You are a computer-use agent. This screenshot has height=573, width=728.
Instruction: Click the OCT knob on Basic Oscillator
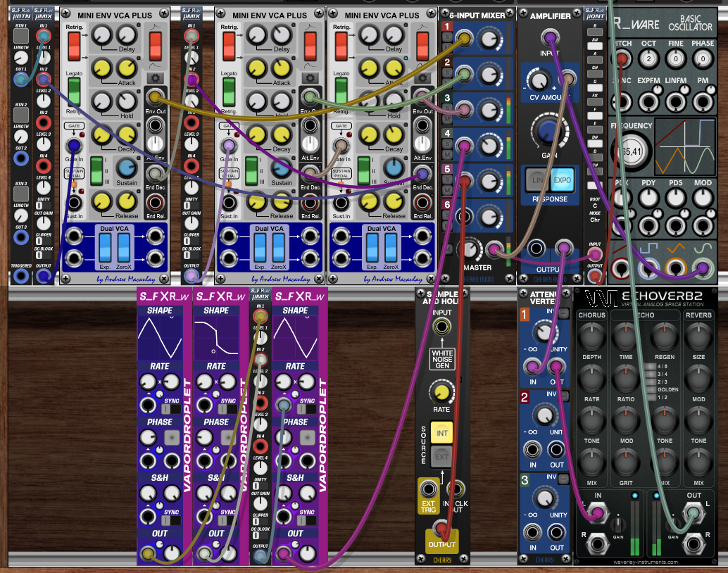[x=648, y=58]
